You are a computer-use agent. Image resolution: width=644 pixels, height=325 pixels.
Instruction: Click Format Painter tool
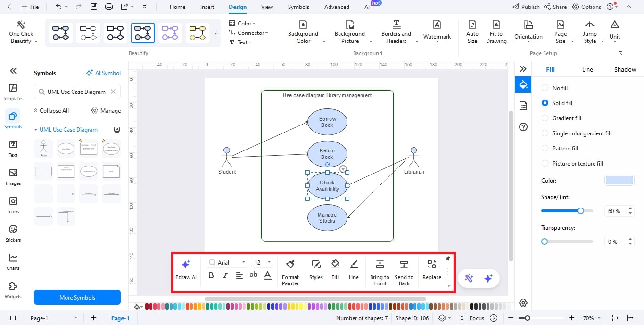290,273
